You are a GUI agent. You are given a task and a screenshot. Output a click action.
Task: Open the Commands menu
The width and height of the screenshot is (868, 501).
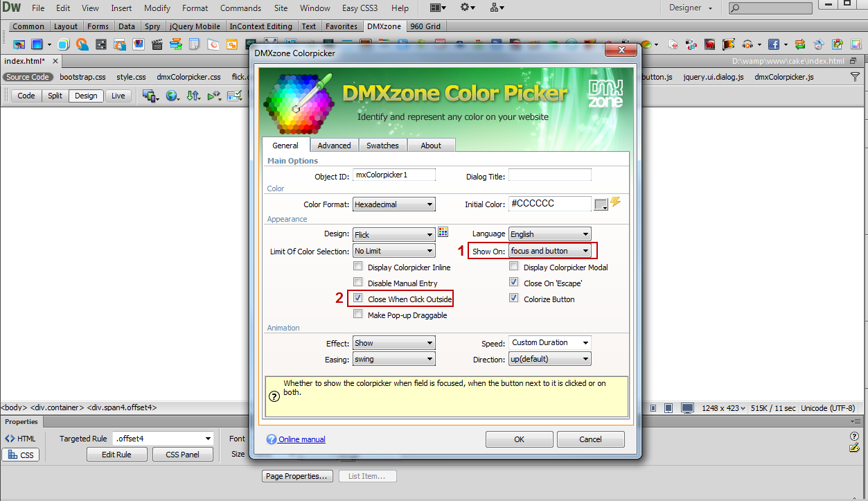pos(240,8)
